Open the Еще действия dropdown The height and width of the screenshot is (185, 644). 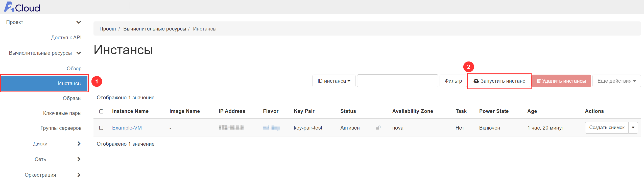point(616,81)
